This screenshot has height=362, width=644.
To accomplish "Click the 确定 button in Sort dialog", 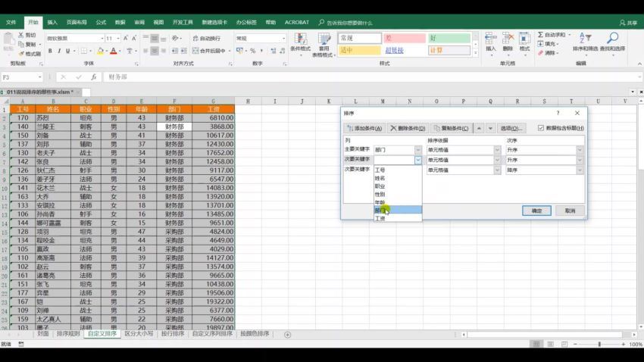I will [536, 211].
